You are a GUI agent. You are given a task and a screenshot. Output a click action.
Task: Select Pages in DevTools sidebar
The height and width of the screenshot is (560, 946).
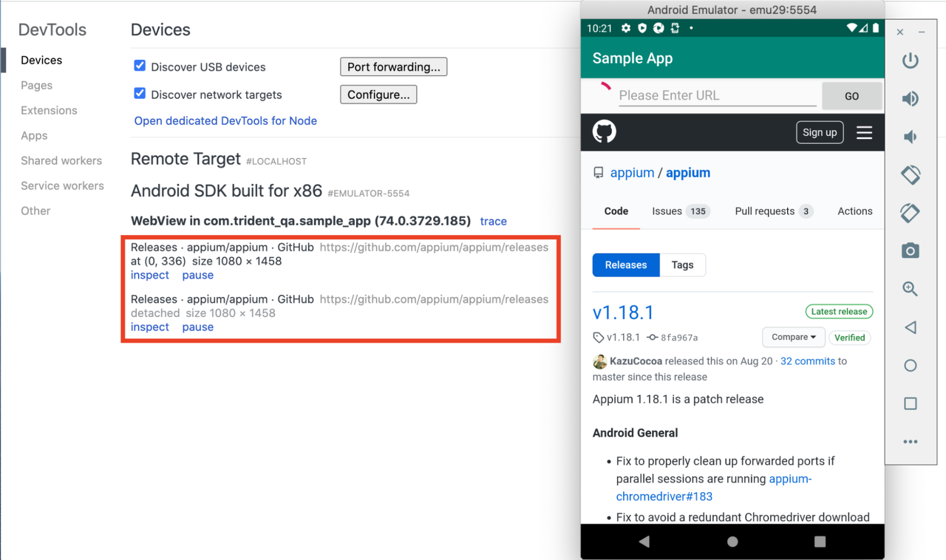37,86
